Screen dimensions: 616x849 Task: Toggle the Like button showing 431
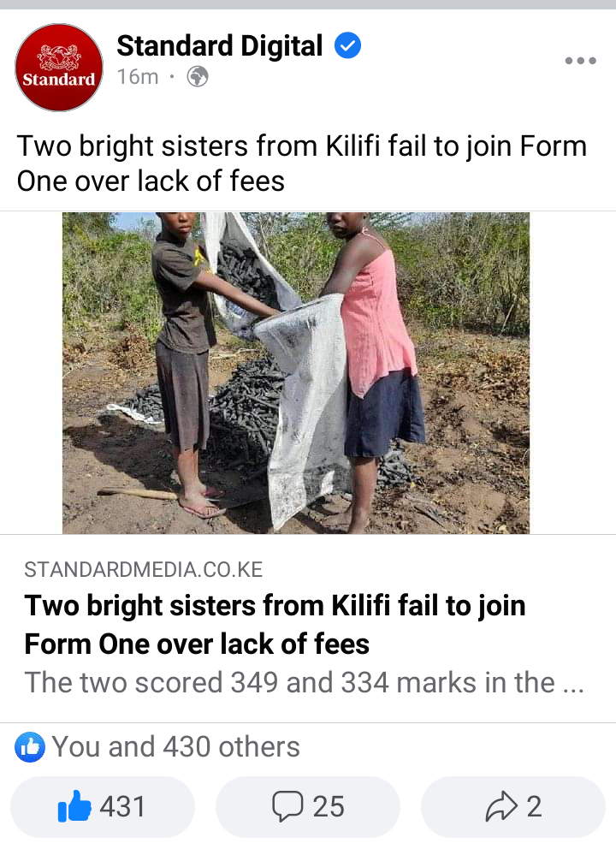[103, 807]
